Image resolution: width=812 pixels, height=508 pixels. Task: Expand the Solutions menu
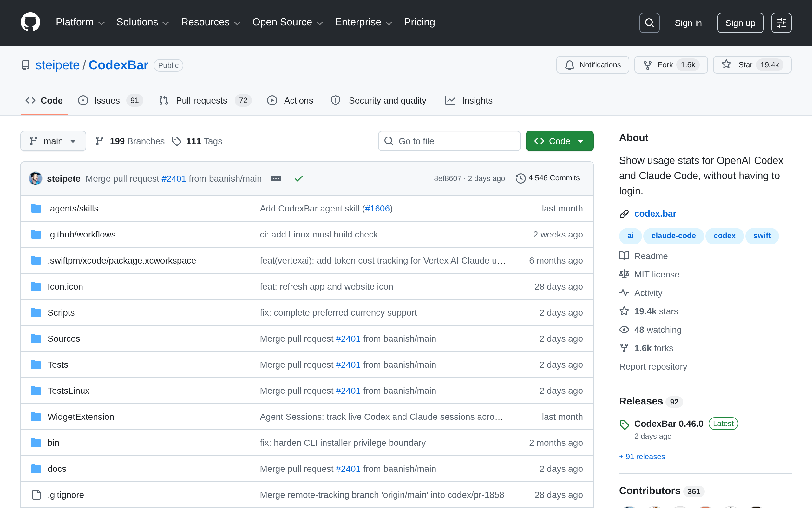(143, 22)
